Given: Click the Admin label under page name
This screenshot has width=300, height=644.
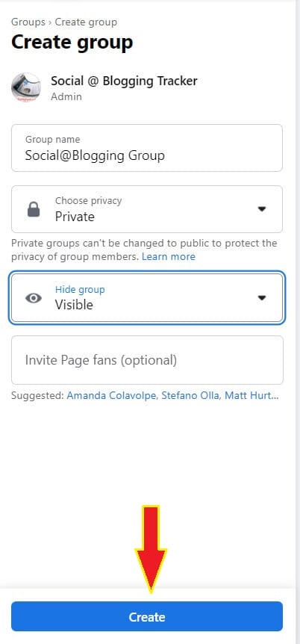Looking at the screenshot, I should coord(66,96).
